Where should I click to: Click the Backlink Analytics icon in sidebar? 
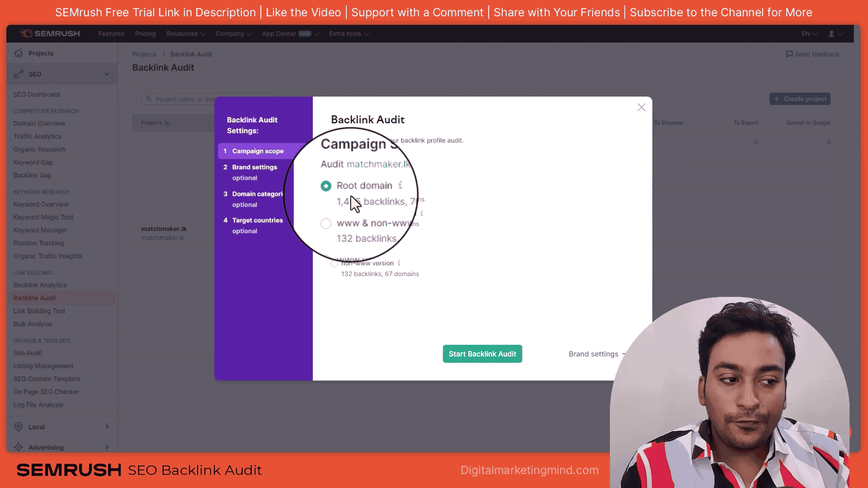coord(40,285)
